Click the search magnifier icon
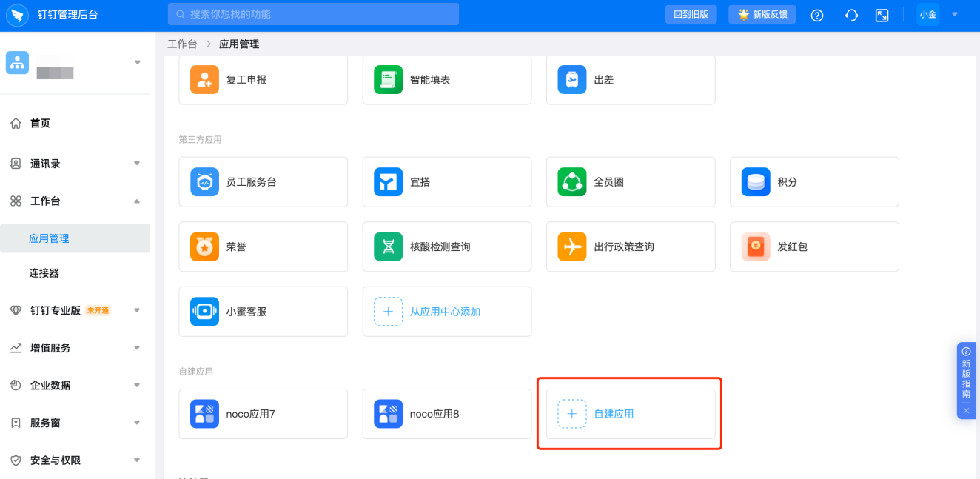 180,14
